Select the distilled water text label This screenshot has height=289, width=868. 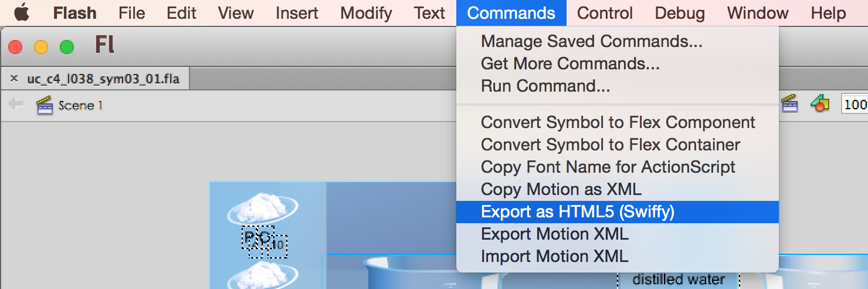pos(679,280)
